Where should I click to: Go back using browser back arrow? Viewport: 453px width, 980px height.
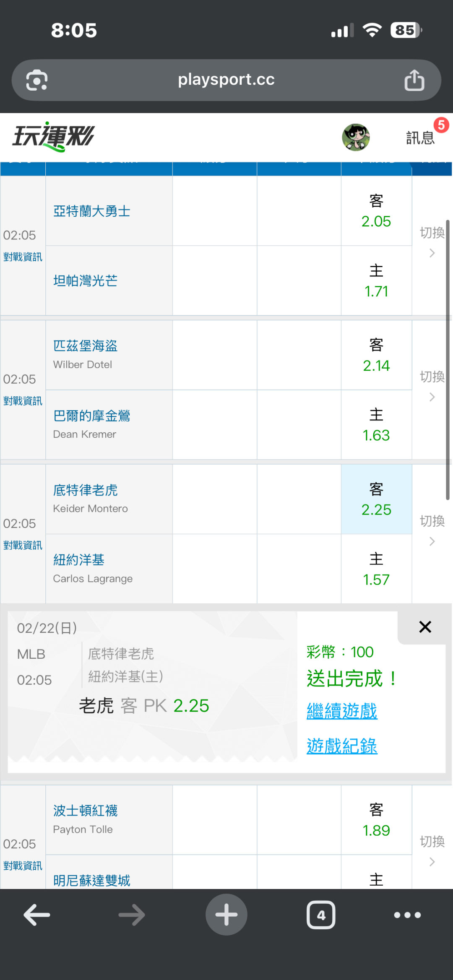click(x=37, y=915)
